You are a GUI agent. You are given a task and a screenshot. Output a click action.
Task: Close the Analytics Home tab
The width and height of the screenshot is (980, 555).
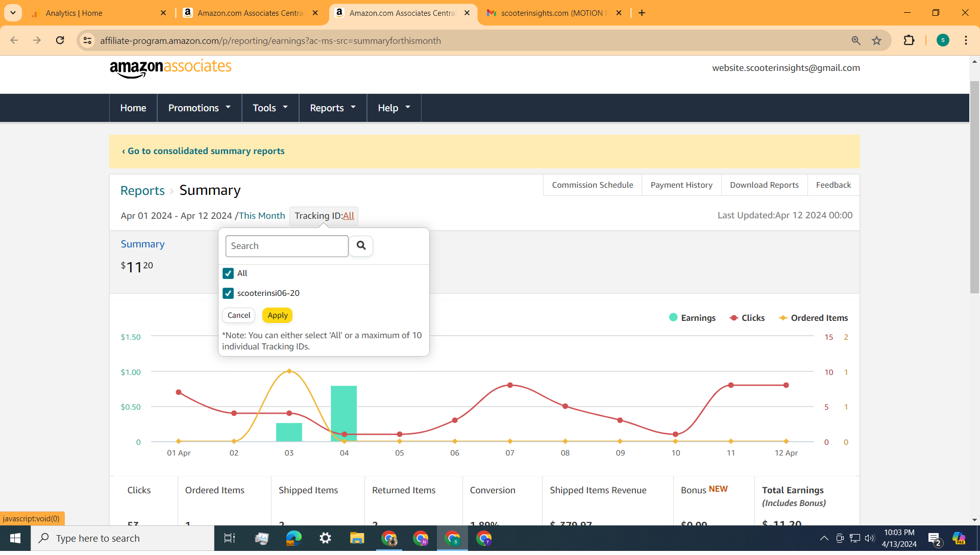(x=163, y=13)
